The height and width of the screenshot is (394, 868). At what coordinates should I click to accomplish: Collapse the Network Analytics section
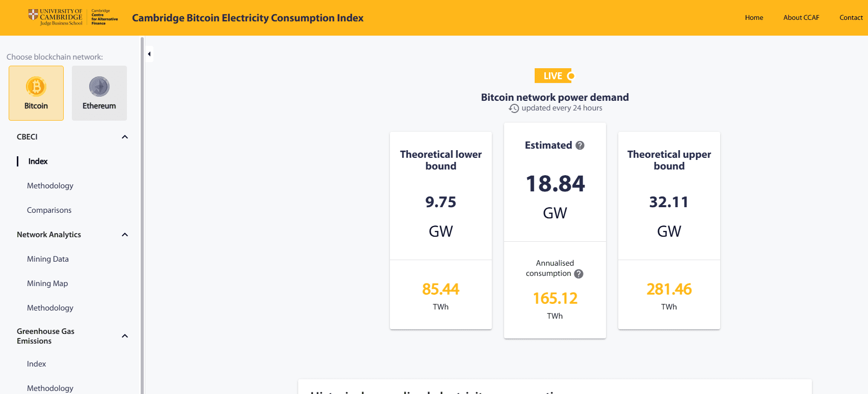tap(124, 235)
